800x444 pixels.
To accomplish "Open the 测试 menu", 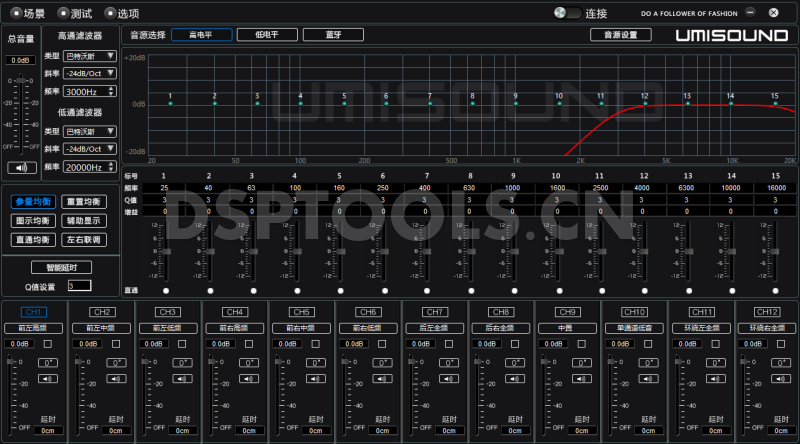I will [x=75, y=13].
